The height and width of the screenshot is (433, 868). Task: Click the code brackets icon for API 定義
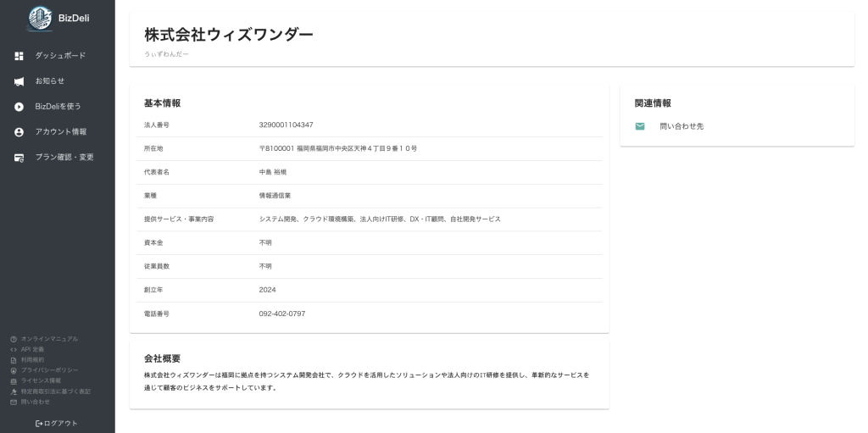click(x=14, y=349)
